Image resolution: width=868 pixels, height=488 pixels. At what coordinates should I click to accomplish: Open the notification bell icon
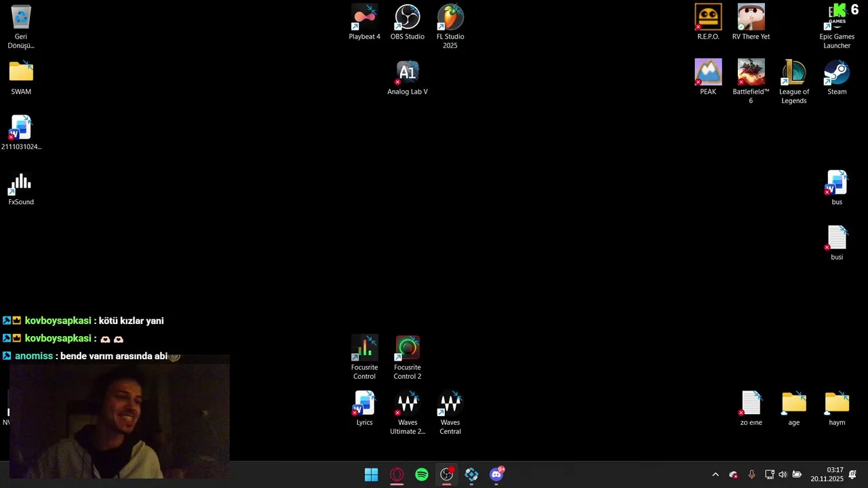coord(852,474)
